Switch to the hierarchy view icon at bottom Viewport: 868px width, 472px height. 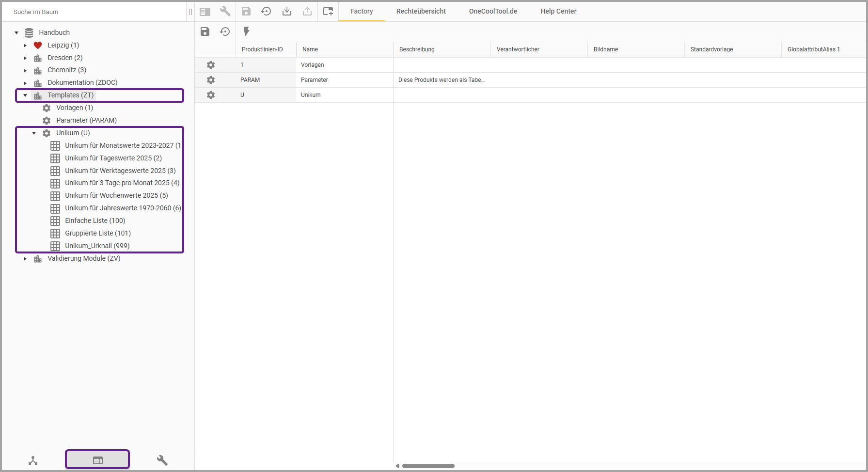33,460
